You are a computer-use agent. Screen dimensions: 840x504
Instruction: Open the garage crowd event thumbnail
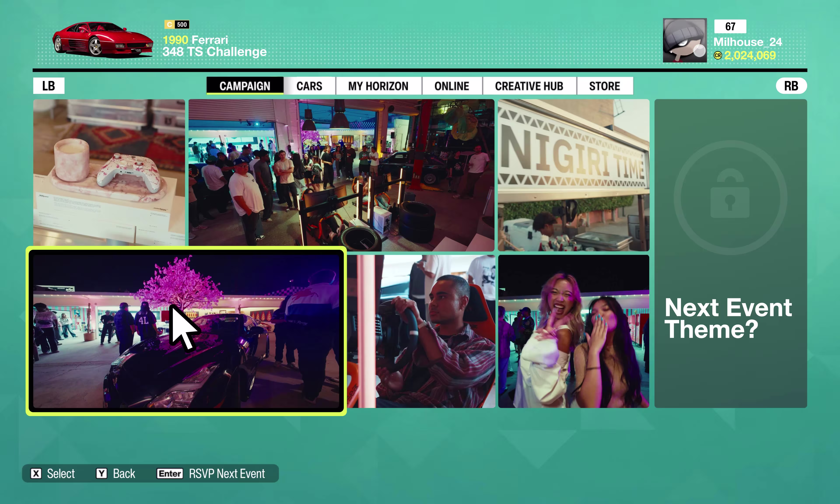341,175
